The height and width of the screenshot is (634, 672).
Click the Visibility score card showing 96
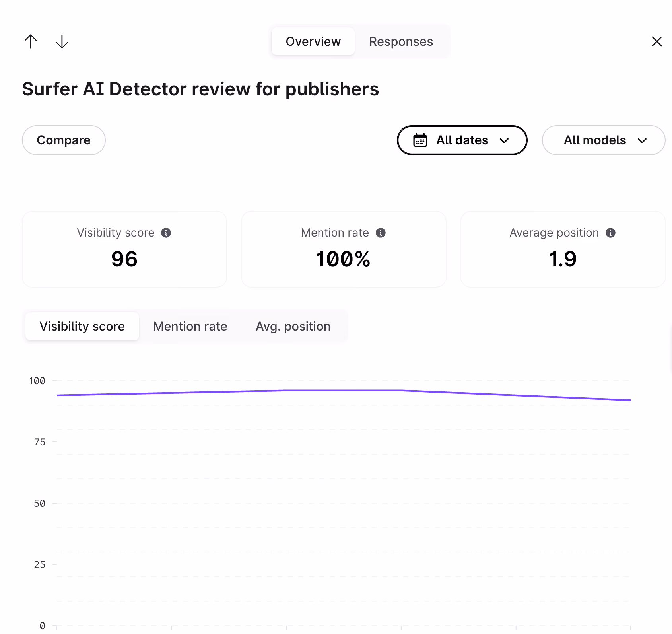click(124, 249)
